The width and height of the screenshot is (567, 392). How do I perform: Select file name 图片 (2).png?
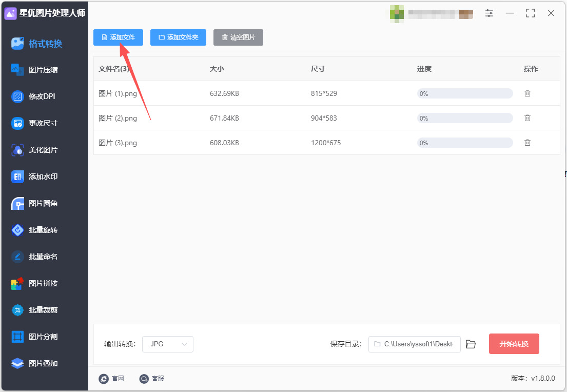[x=118, y=118]
